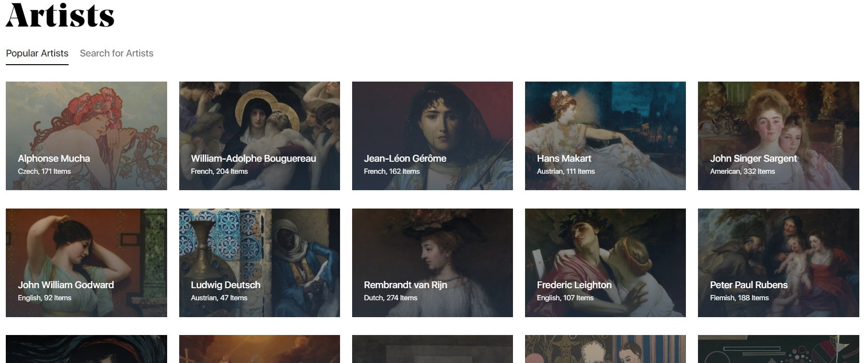Image resolution: width=868 pixels, height=363 pixels.
Task: Click the "American, 332 Items" caption
Action: [742, 171]
